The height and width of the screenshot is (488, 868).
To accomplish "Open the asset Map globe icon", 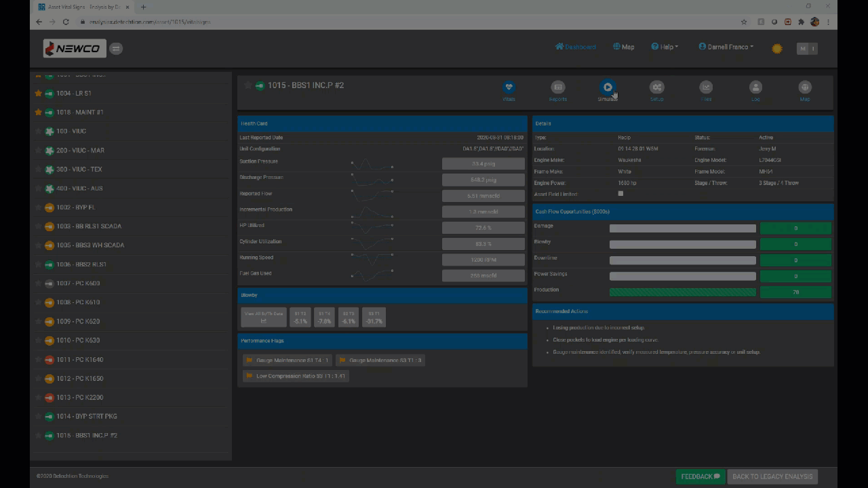I will pos(805,87).
